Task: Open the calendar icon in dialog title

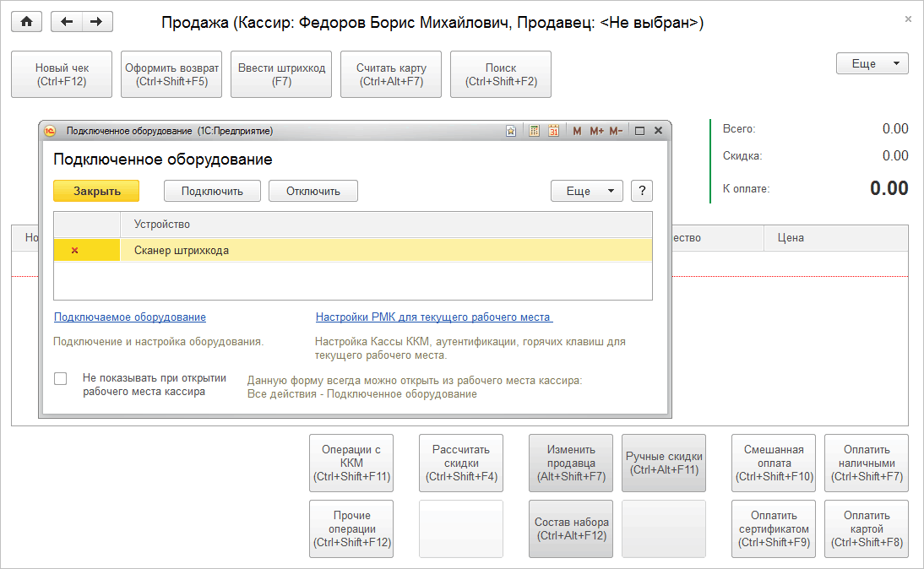Action: (554, 131)
